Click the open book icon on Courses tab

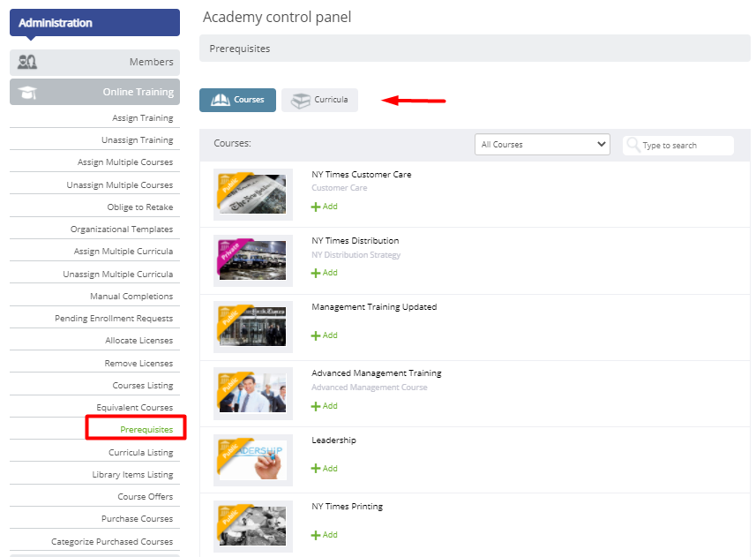coord(221,100)
